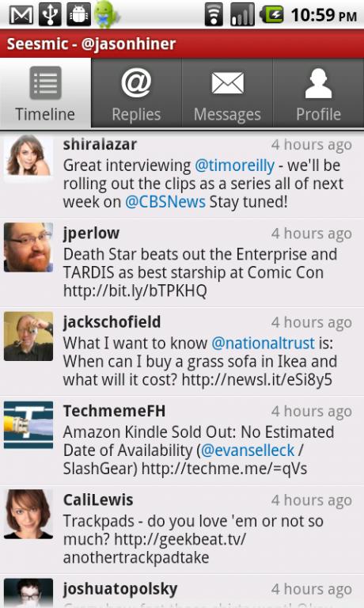The width and height of the screenshot is (364, 608).
Task: Tap the Wi-Fi signal status icon
Action: [214, 15]
